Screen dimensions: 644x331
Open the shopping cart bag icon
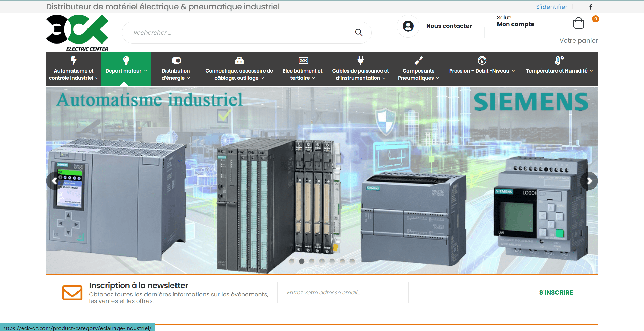578,23
